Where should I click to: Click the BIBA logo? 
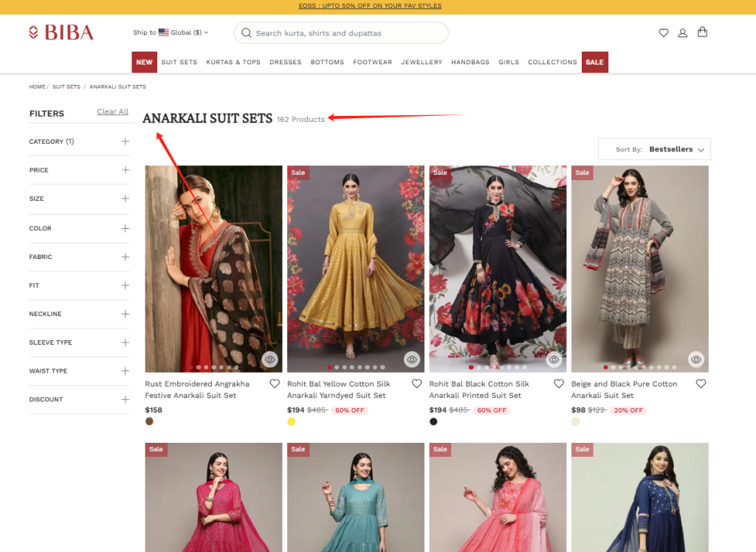(x=61, y=32)
